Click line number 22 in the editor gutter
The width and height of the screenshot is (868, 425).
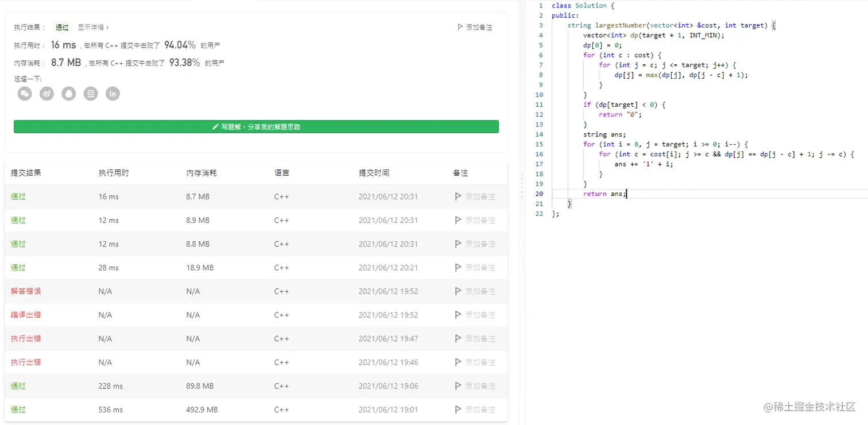(539, 214)
